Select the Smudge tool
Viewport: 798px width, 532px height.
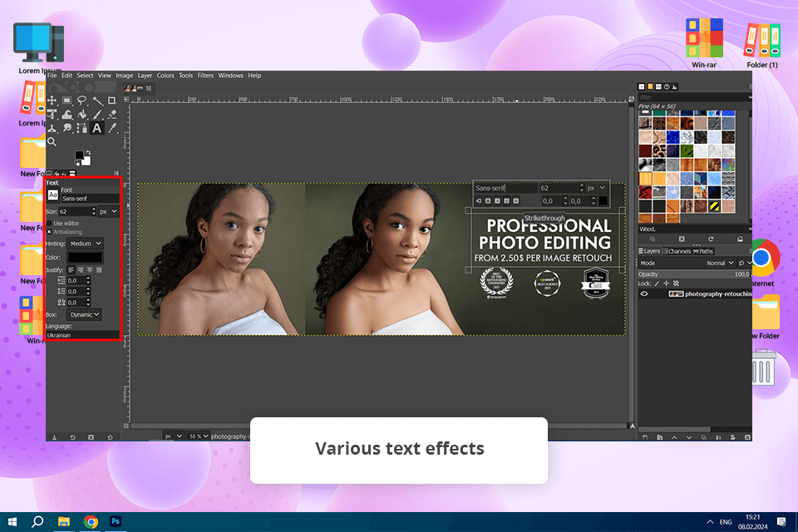[66, 128]
